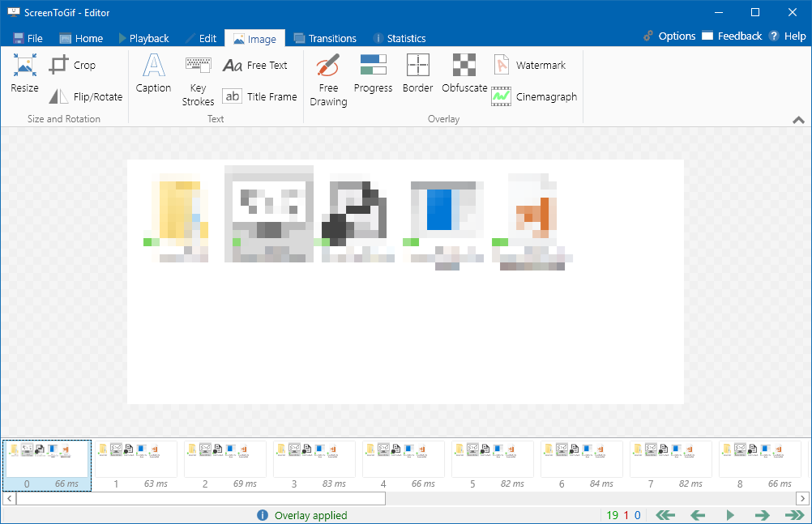The width and height of the screenshot is (812, 524).
Task: Go to the first frame
Action: click(x=665, y=515)
